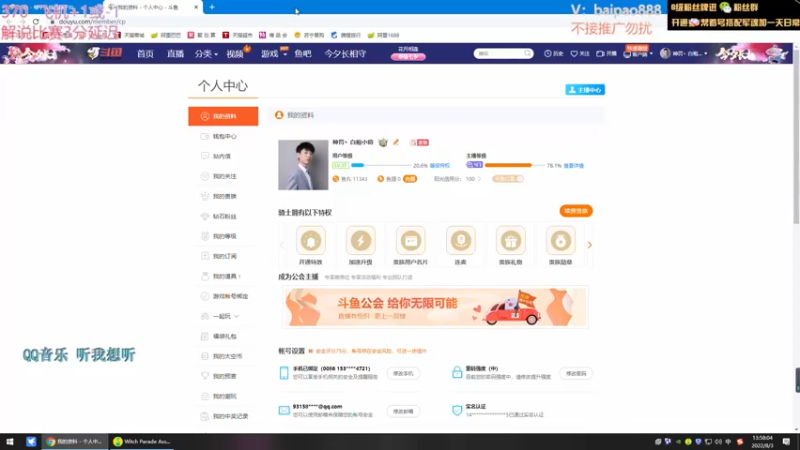The width and height of the screenshot is (800, 450).
Task: Open the 分类 dropdown in the navigation
Action: [x=206, y=54]
